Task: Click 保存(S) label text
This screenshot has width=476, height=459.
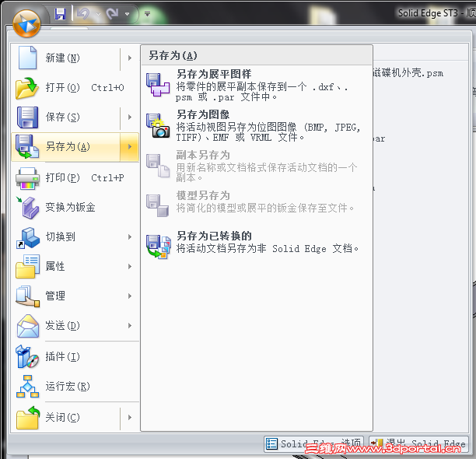Action: point(62,117)
